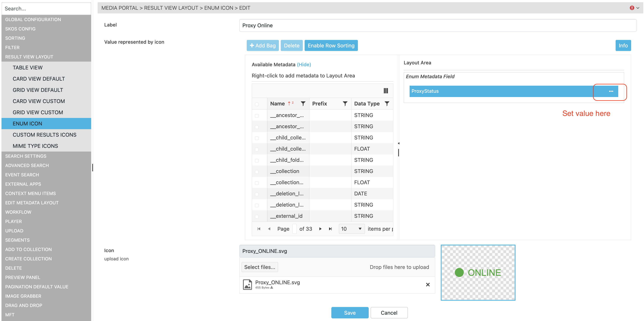Hide the Available Metadata panel via link

point(304,64)
